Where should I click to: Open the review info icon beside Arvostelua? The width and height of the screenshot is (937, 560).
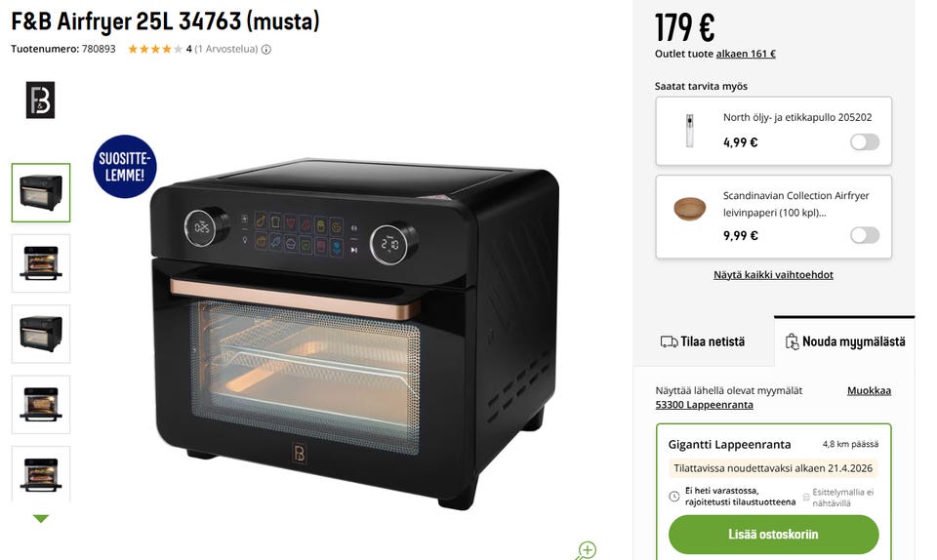pos(266,50)
